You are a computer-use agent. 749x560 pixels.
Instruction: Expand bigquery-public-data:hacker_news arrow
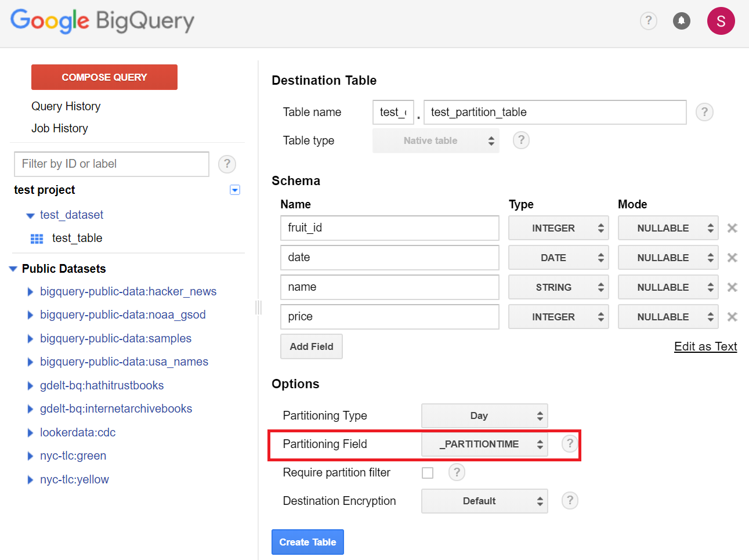point(30,292)
